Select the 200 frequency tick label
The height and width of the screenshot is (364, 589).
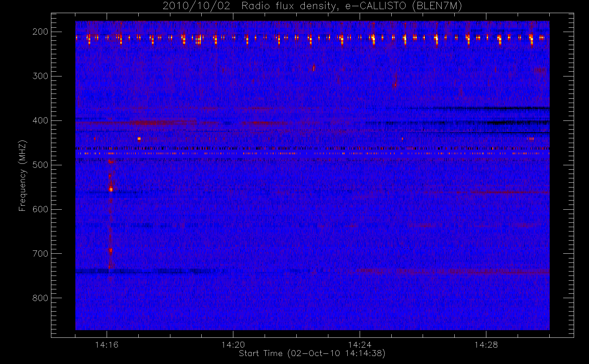click(40, 32)
